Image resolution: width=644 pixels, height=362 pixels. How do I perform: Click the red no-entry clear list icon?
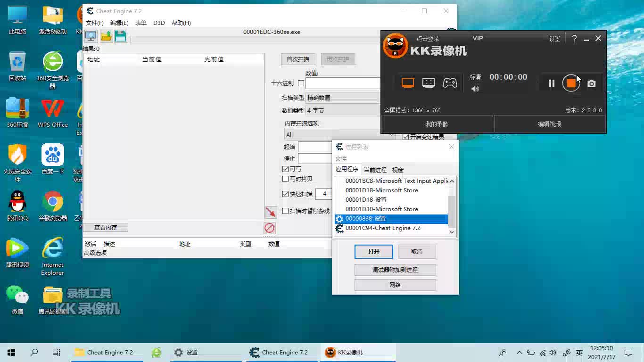tap(269, 228)
